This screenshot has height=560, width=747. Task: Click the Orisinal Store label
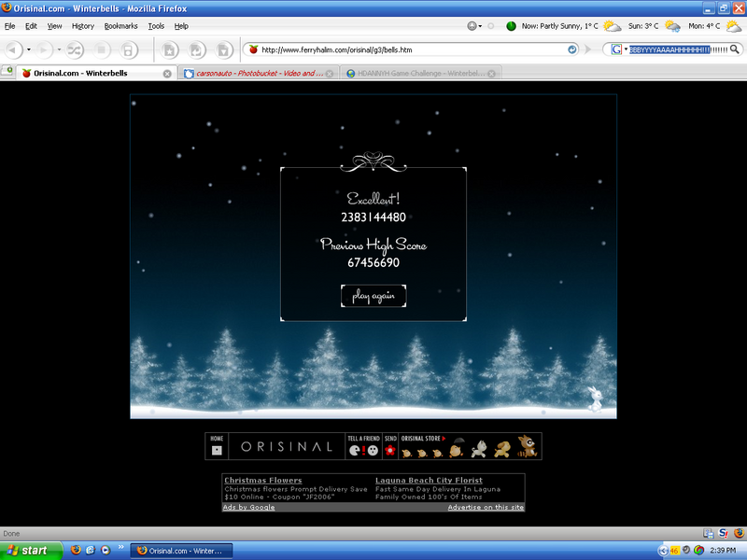tap(423, 439)
